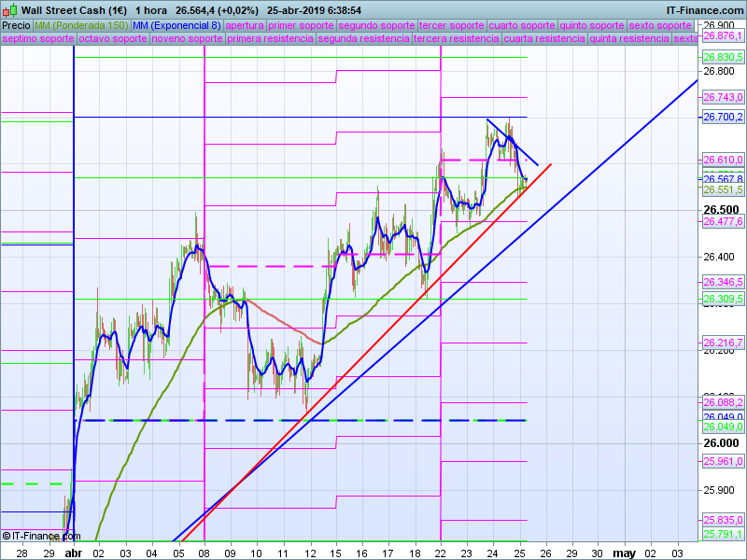Click the 26.876,1 price tag on axis
Screen dimensions: 747x560
tap(722, 35)
